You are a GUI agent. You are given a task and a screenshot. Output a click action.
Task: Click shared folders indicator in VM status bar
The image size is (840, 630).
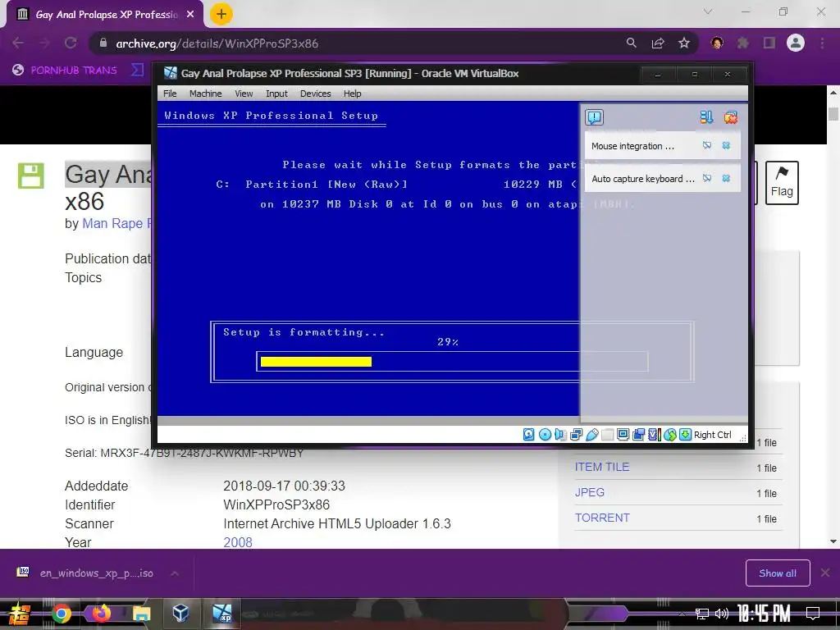pos(608,435)
